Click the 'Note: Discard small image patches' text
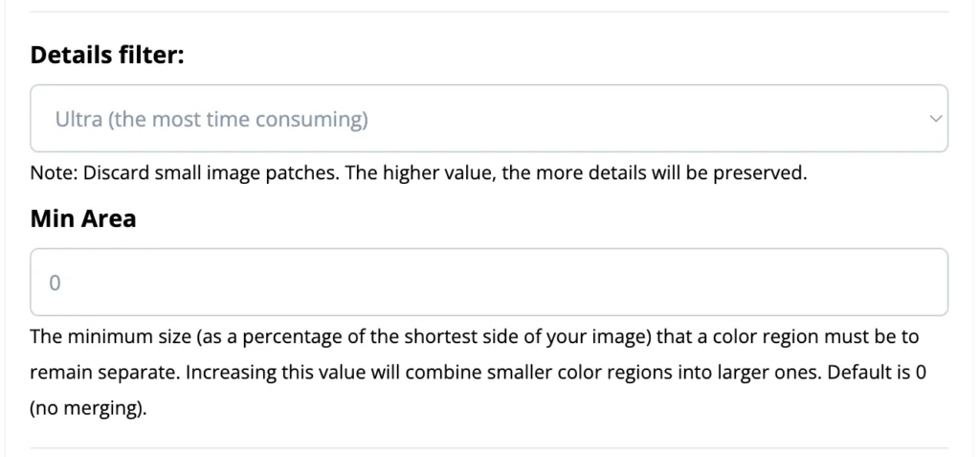Image resolution: width=980 pixels, height=457 pixels. click(191, 175)
